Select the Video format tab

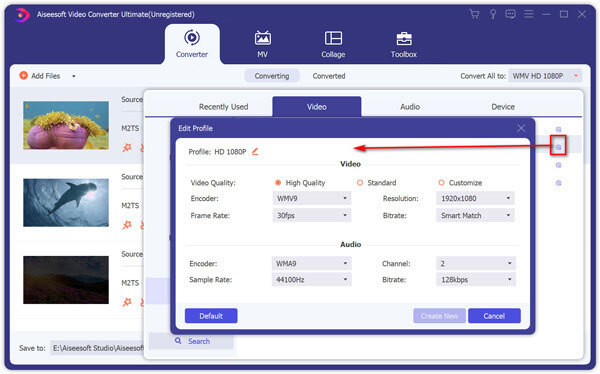316,107
